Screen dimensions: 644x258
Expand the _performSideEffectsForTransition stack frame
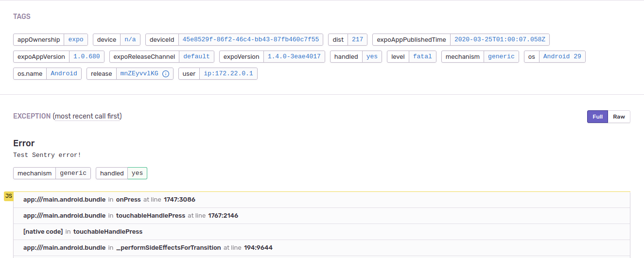321,248
